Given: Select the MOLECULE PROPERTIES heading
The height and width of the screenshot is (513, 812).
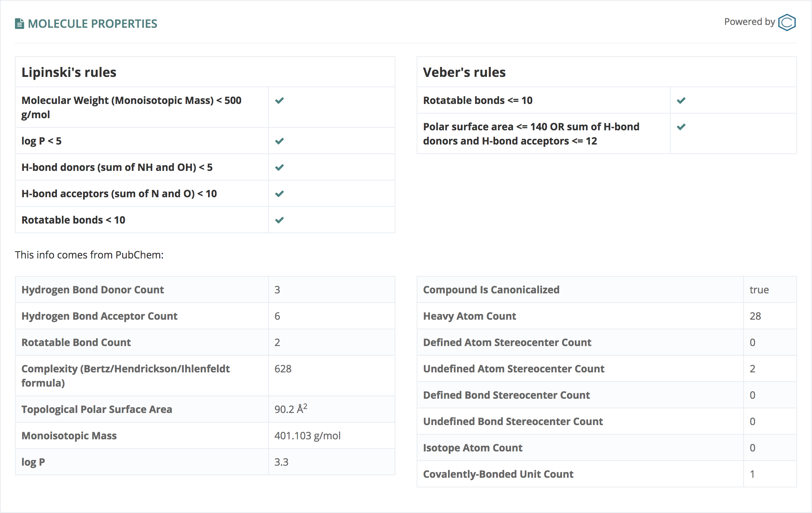Looking at the screenshot, I should pos(93,24).
